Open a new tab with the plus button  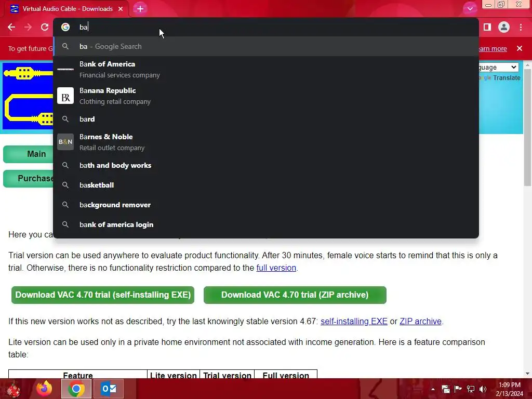(140, 9)
